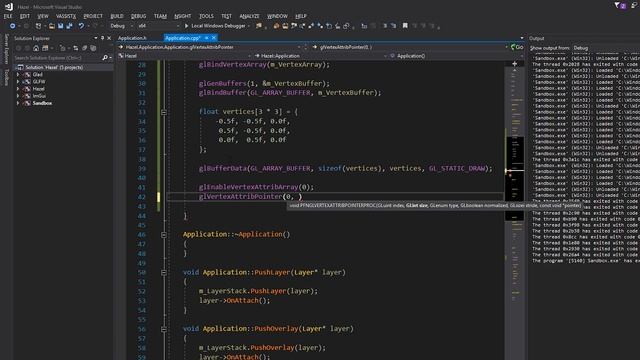Close the Application.cpp tab
The image size is (640, 360).
click(x=214, y=38)
